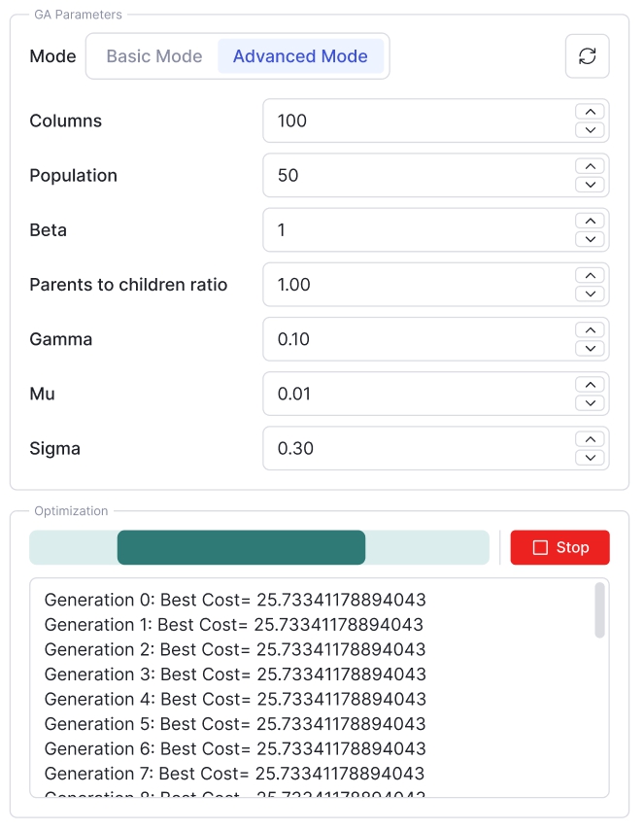This screenshot has width=644, height=830.
Task: Stop the running optimization
Action: (x=559, y=547)
